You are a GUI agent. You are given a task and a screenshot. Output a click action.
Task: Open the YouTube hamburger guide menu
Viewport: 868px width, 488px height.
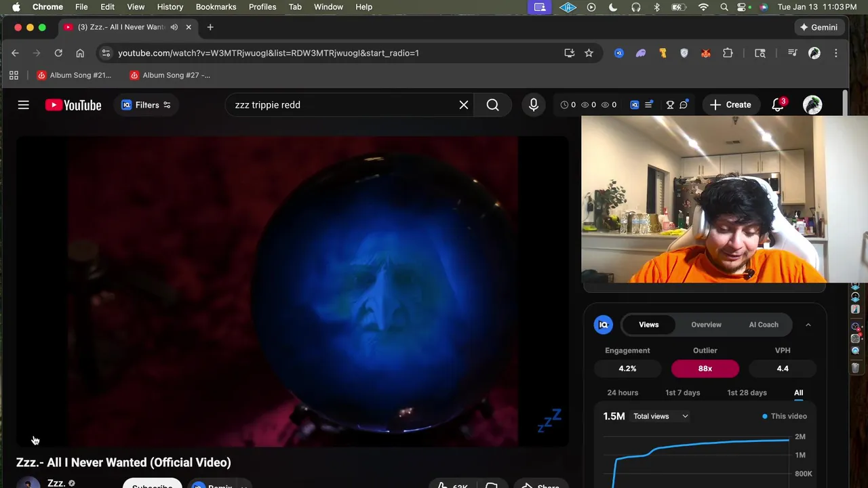23,105
